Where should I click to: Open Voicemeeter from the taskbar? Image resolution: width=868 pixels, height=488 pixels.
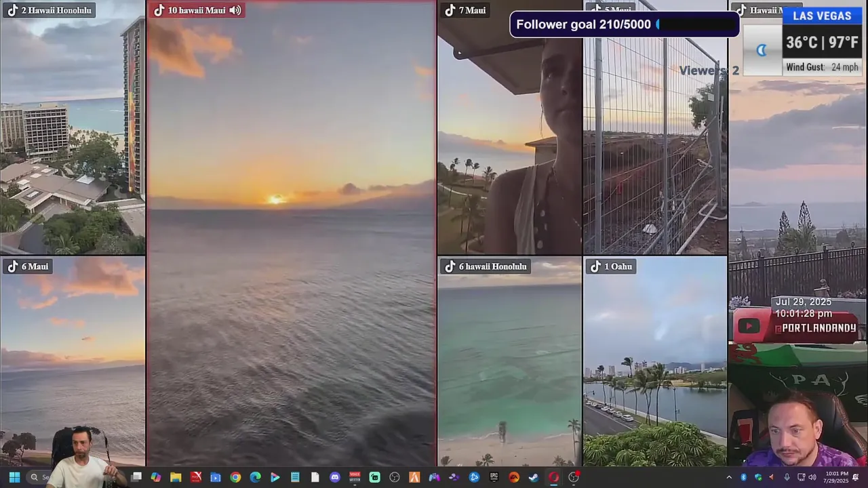[355, 477]
